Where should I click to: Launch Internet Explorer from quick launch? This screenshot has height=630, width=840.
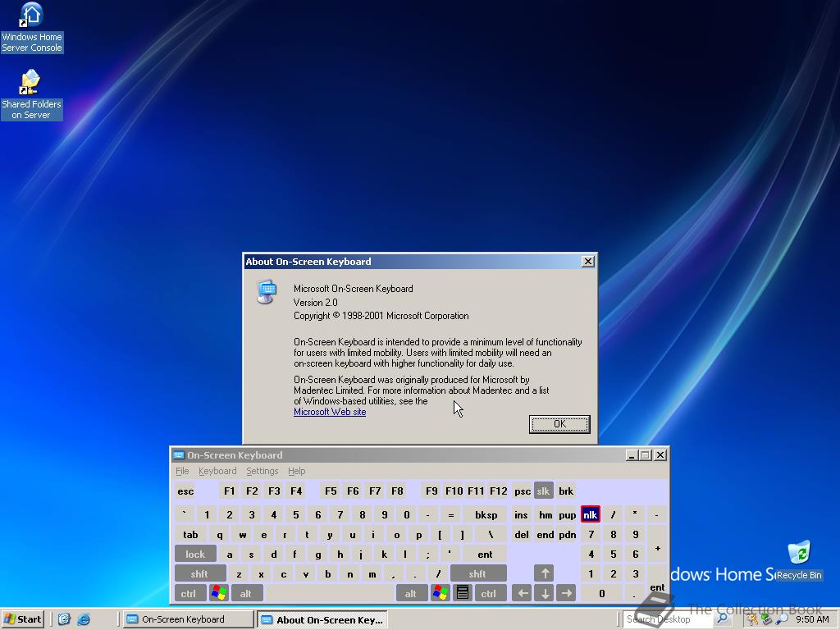click(84, 619)
